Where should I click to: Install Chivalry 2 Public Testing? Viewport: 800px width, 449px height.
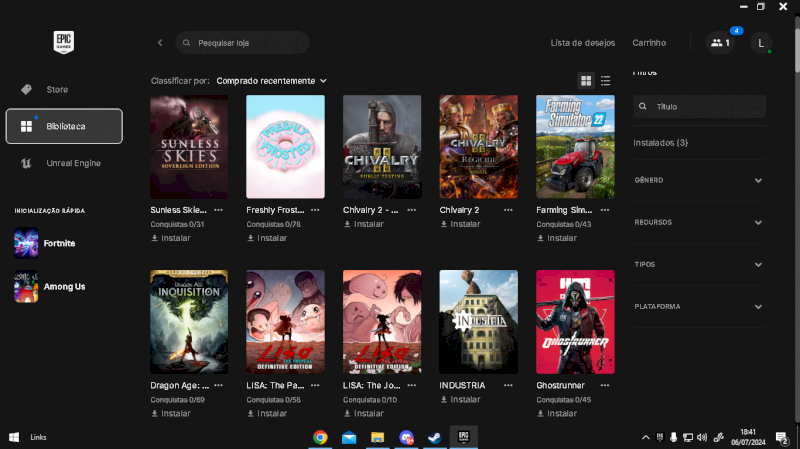click(363, 224)
